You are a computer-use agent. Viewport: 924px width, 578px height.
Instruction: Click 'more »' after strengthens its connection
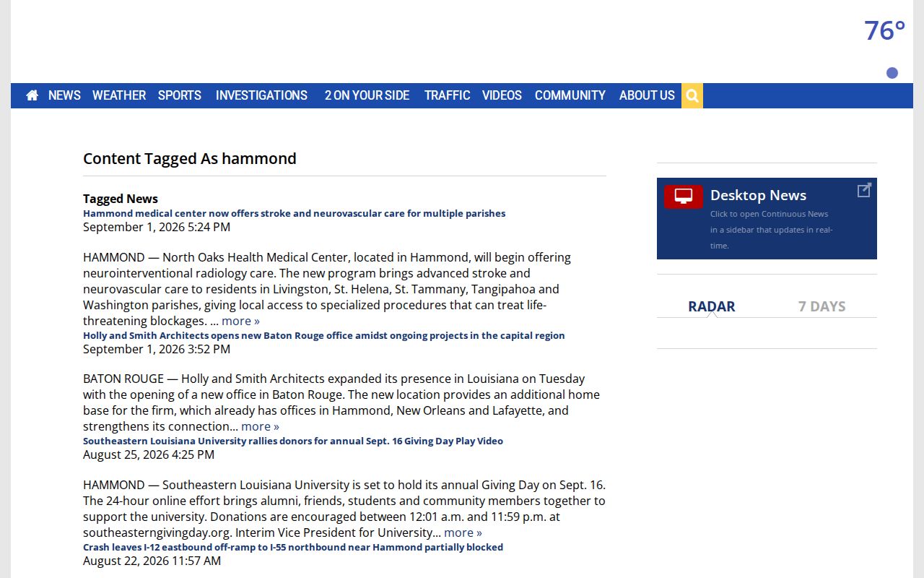[x=260, y=426]
